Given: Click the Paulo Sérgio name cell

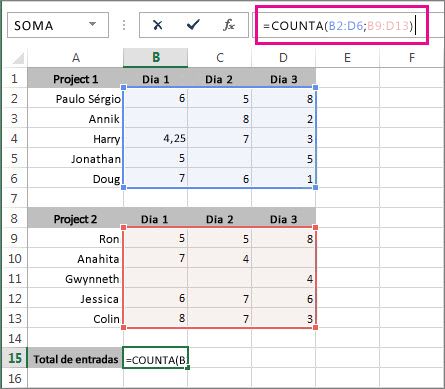Looking at the screenshot, I should coord(75,98).
